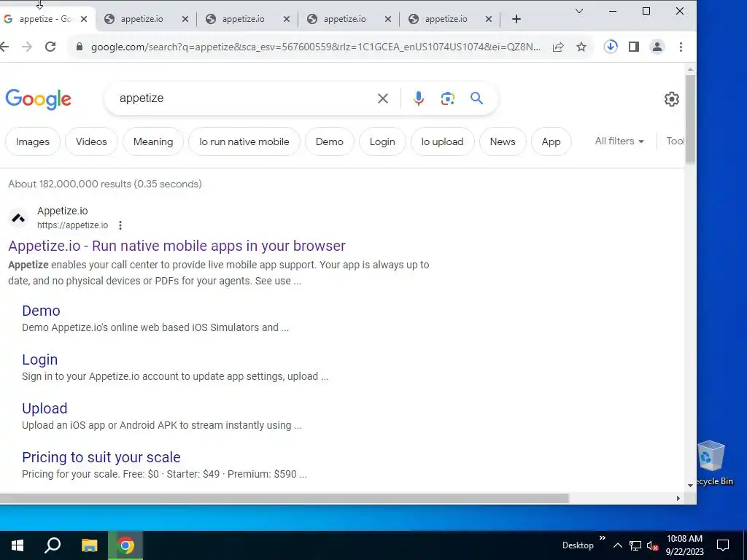747x560 pixels.
Task: Select the News filter chip
Action: click(x=503, y=142)
